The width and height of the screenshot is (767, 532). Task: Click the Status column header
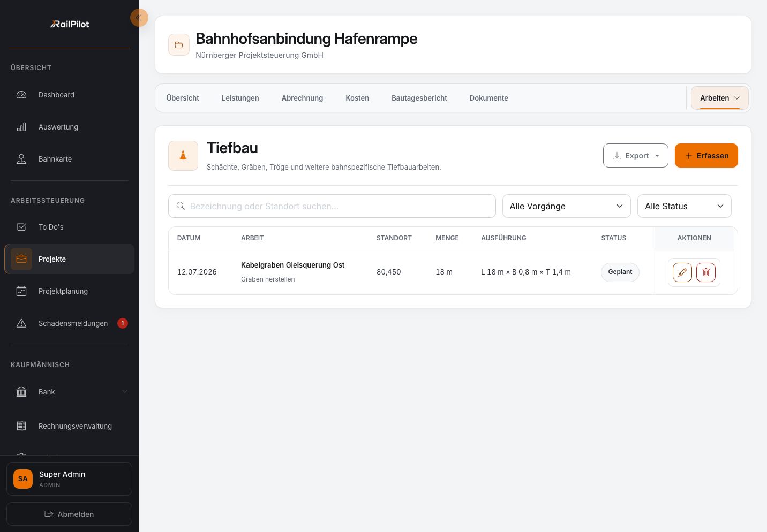614,238
